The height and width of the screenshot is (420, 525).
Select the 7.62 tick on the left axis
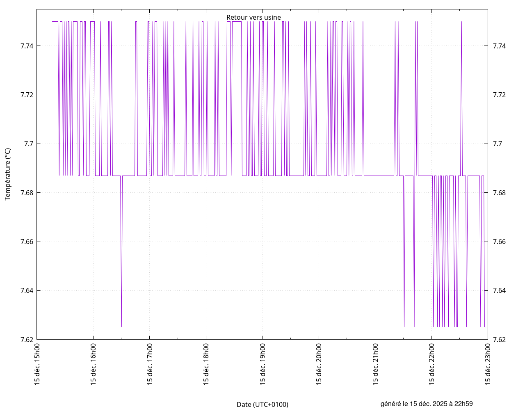coord(27,340)
